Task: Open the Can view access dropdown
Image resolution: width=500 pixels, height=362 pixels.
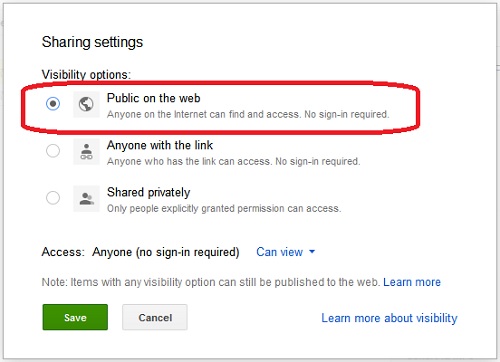Action: [x=285, y=252]
